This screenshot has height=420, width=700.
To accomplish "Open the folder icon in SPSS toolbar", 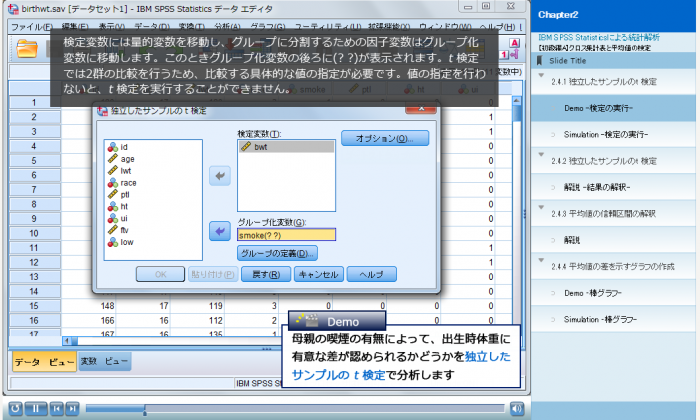I will coord(27,49).
